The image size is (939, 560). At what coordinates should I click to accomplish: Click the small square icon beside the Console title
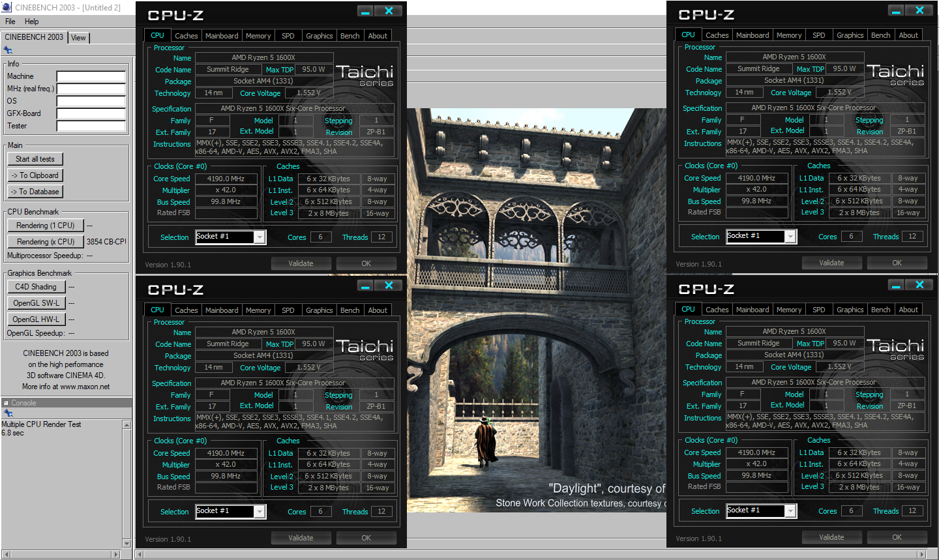[6, 403]
